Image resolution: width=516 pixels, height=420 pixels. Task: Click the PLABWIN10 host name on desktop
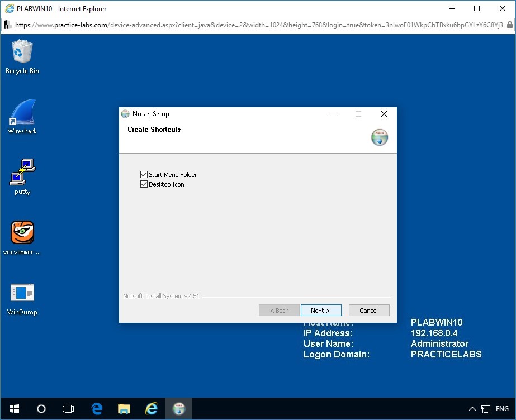click(437, 322)
